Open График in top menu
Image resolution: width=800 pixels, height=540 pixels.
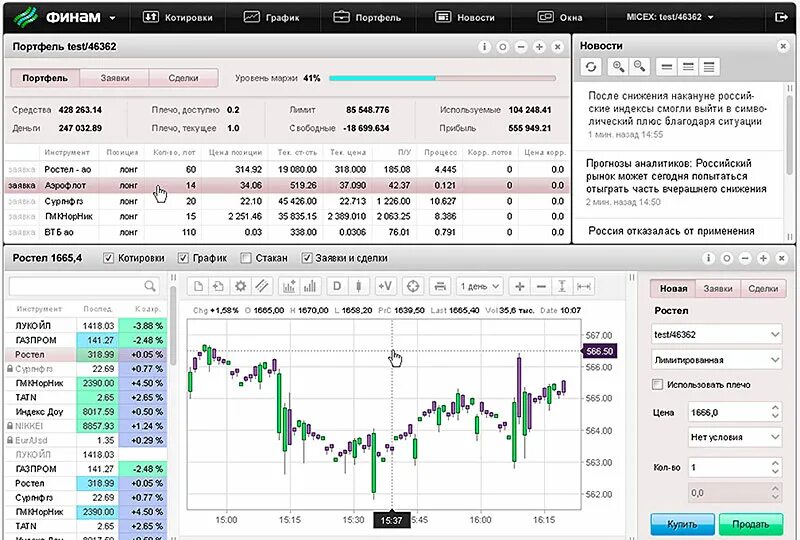point(271,17)
